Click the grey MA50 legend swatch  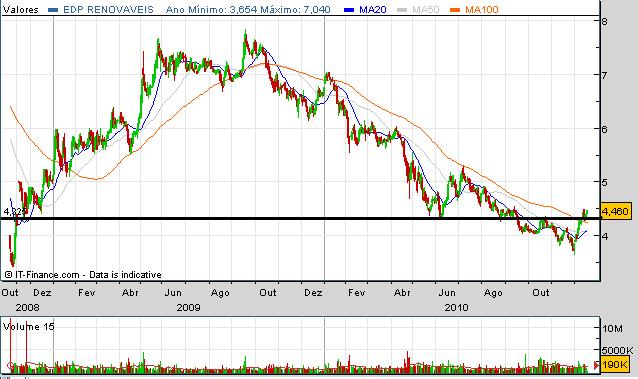pyautogui.click(x=402, y=10)
